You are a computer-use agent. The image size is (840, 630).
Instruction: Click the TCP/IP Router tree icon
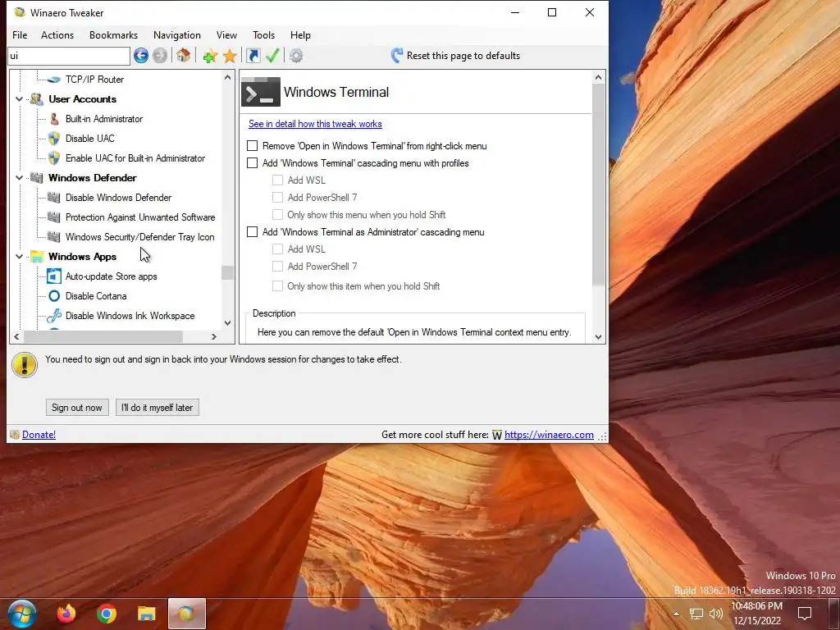click(53, 80)
